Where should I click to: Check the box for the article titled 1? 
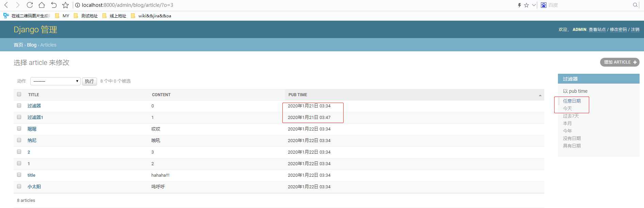pyautogui.click(x=19, y=163)
